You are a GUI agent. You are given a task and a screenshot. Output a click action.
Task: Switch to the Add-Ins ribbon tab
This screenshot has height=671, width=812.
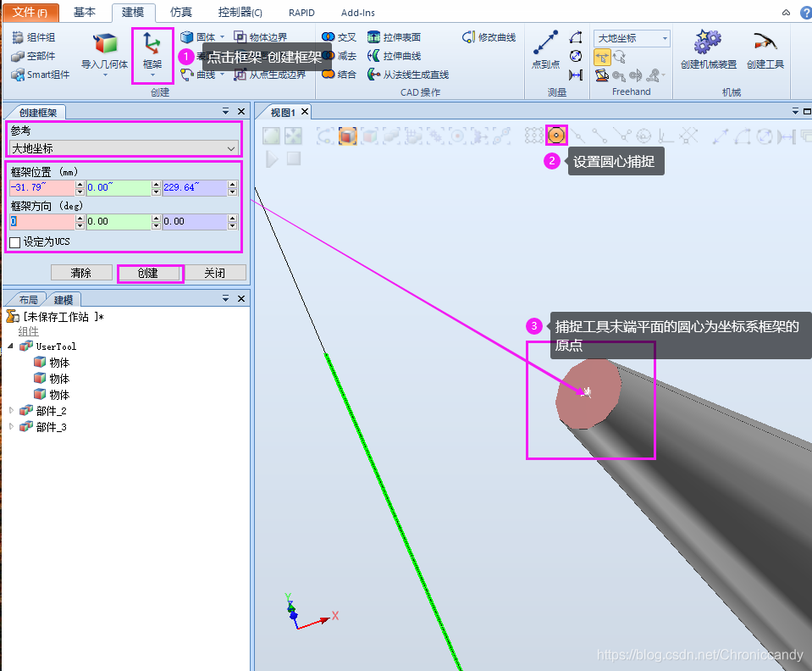click(x=358, y=13)
